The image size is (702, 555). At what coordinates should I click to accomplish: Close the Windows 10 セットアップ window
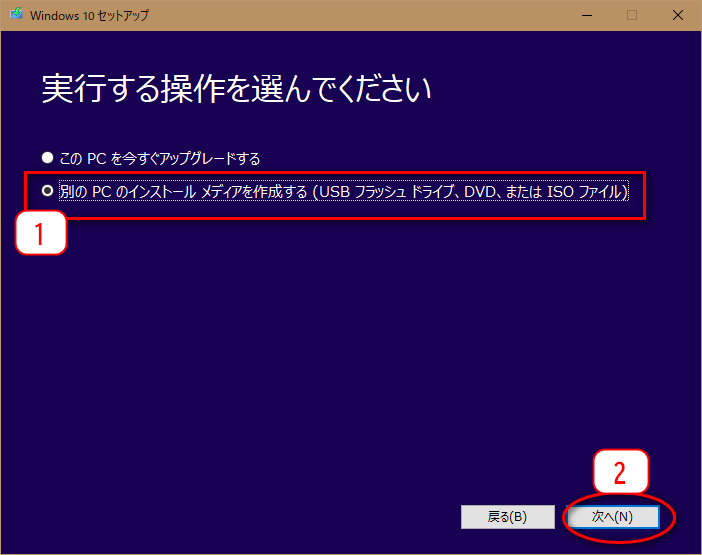click(678, 15)
